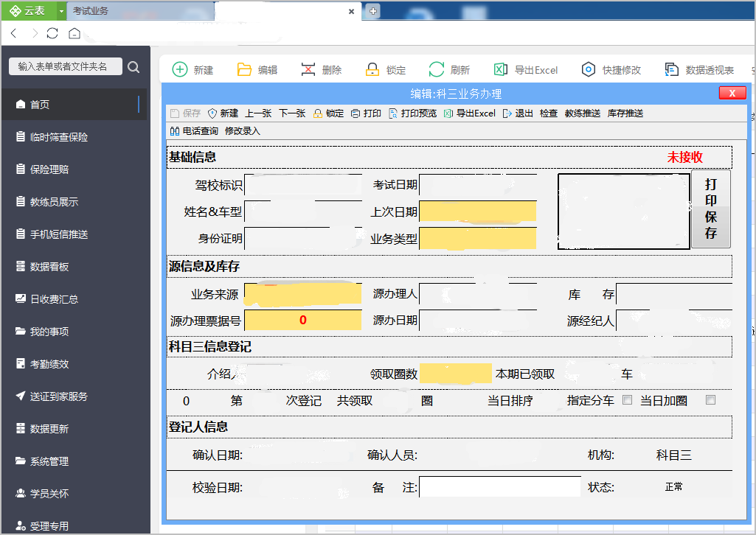This screenshot has width=756, height=535.
Task: Click the red 未接收 status text
Action: click(684, 157)
